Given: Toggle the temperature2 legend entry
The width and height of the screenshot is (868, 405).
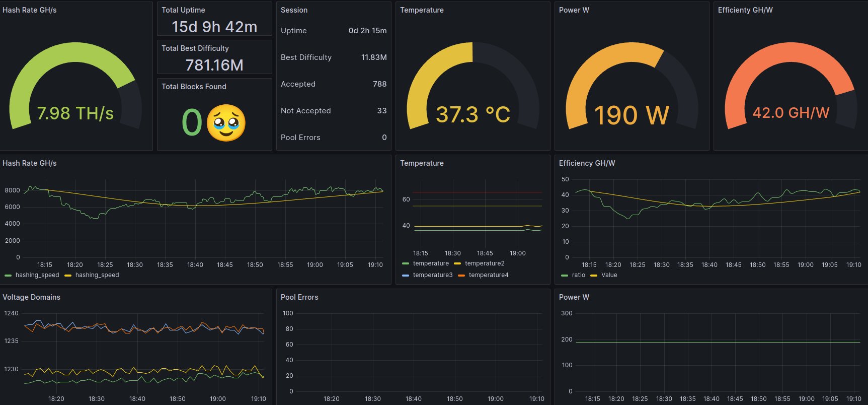Looking at the screenshot, I should [484, 263].
